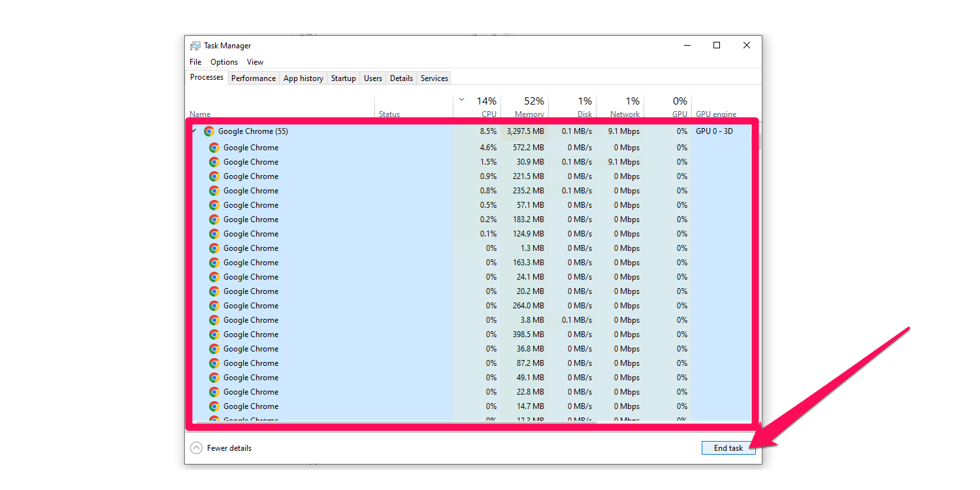Click the Chrome icon in the 221.5 MB row

click(214, 176)
